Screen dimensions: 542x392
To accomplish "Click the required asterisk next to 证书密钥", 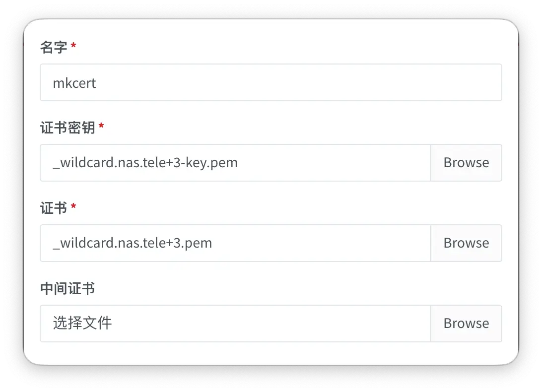I will (101, 127).
